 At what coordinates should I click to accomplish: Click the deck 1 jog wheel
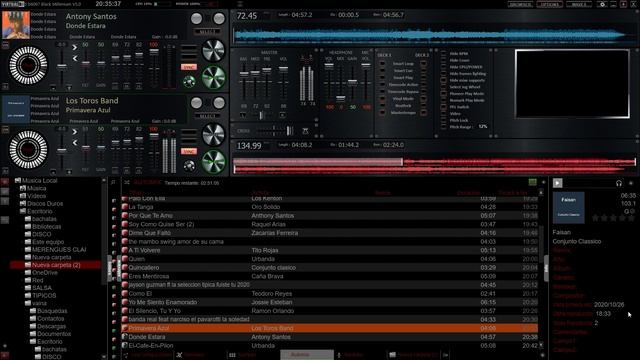pyautogui.click(x=28, y=65)
